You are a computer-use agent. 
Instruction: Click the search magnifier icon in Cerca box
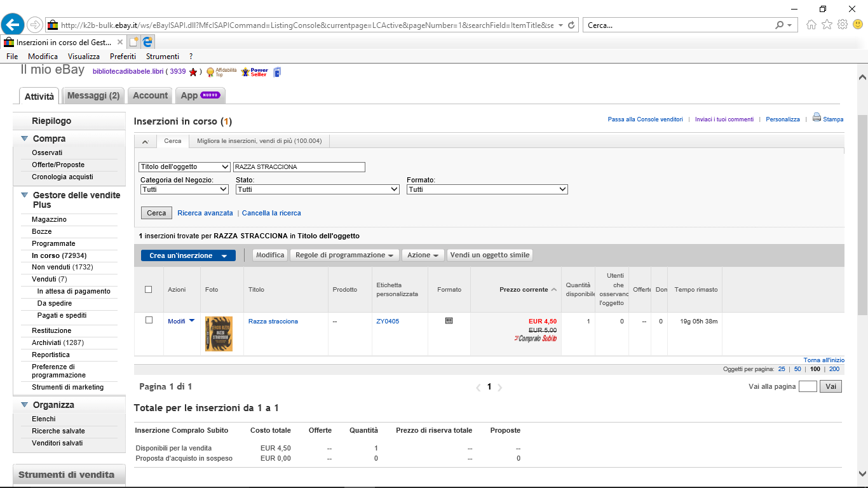tap(780, 25)
